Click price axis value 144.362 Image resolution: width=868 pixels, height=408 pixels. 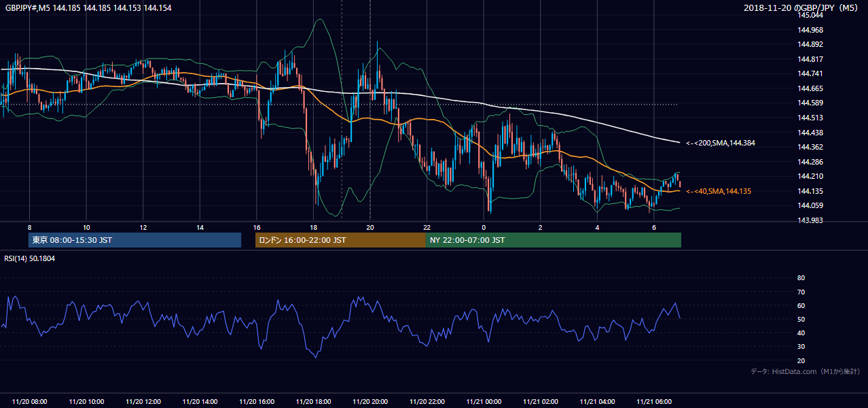[x=810, y=147]
